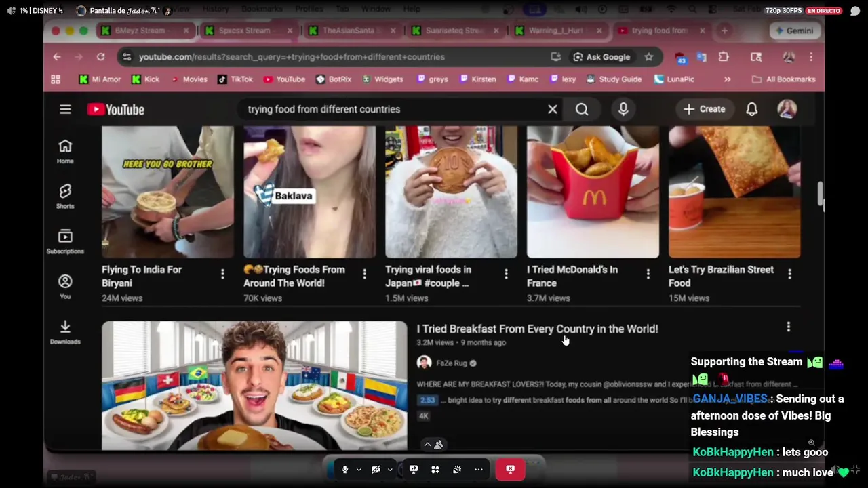Screen dimensions: 868x488
Task: Click the YouTube logo
Action: [x=115, y=109]
